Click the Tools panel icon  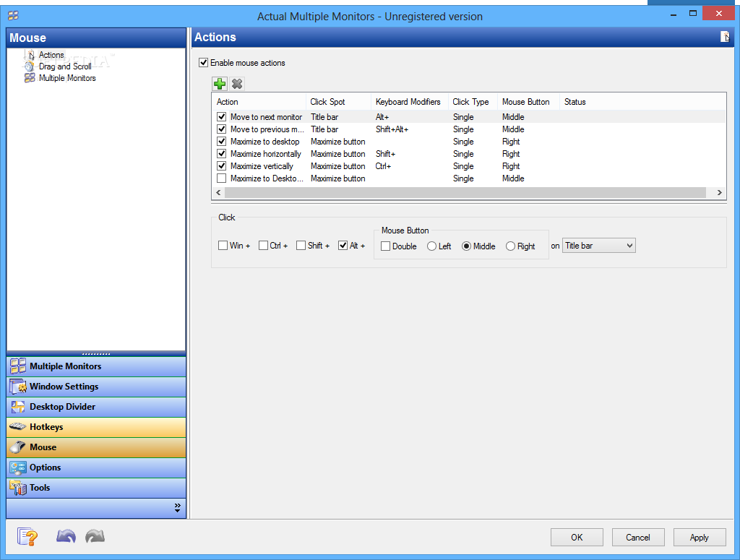click(x=18, y=488)
